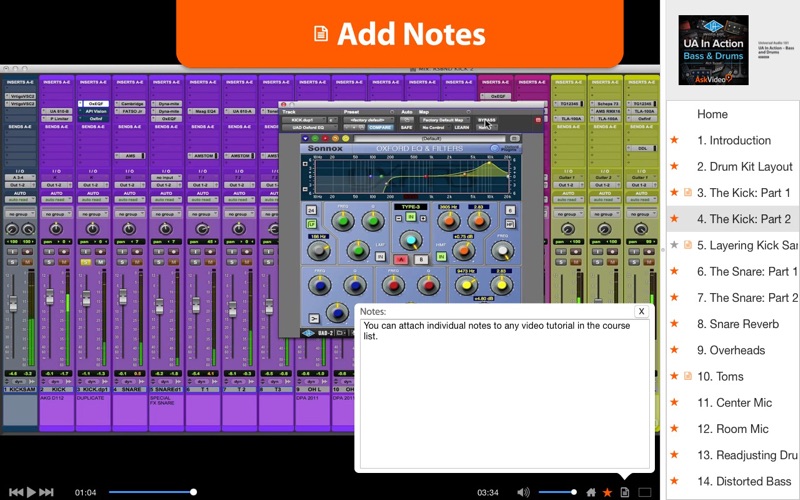Toggle favorite star for 9. Overheads

click(x=674, y=349)
